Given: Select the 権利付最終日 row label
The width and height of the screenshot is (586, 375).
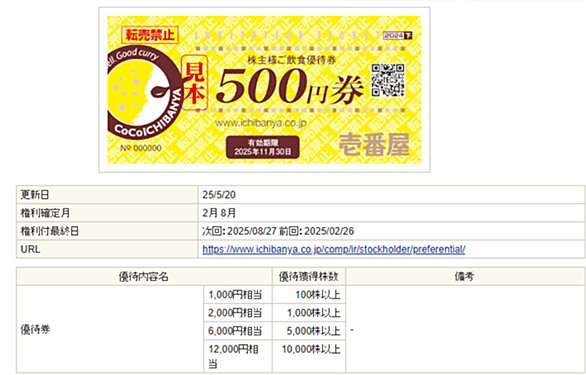Looking at the screenshot, I should click(x=107, y=231).
